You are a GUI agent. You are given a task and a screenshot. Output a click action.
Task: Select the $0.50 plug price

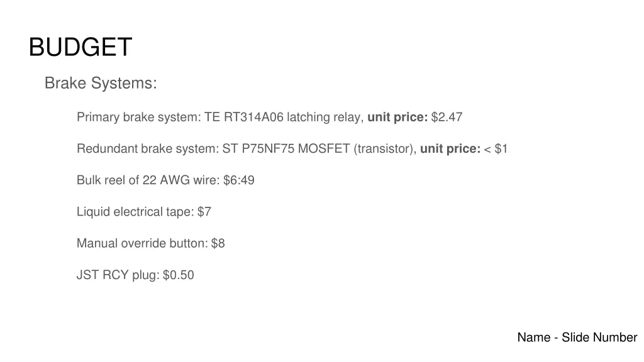point(179,275)
